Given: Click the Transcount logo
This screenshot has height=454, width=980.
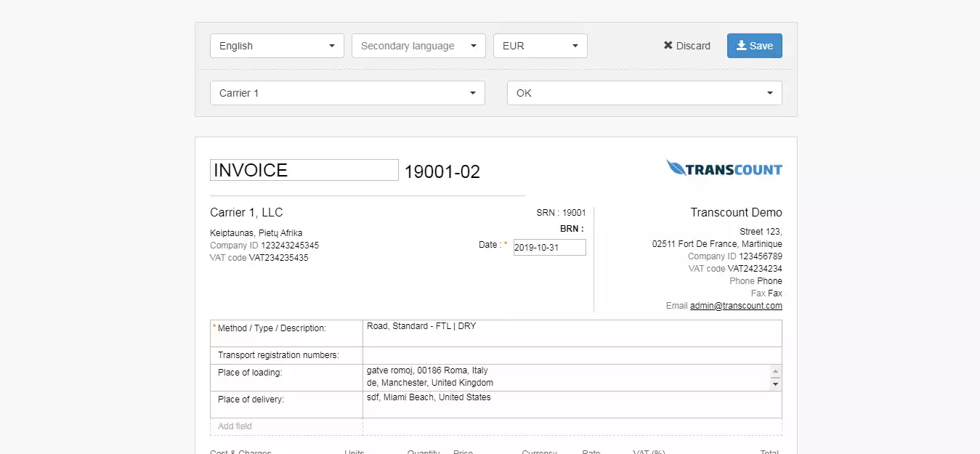Looking at the screenshot, I should click(724, 168).
